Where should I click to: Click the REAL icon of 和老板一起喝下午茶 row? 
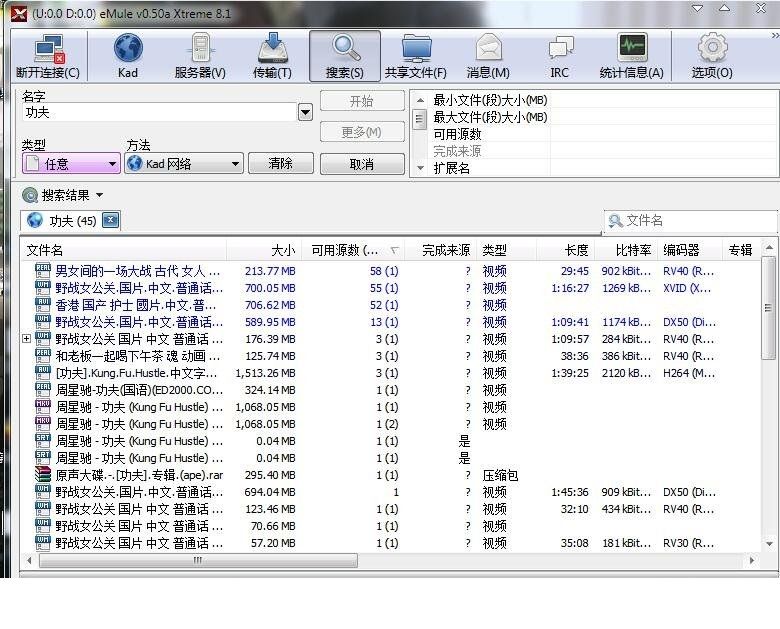[43, 356]
